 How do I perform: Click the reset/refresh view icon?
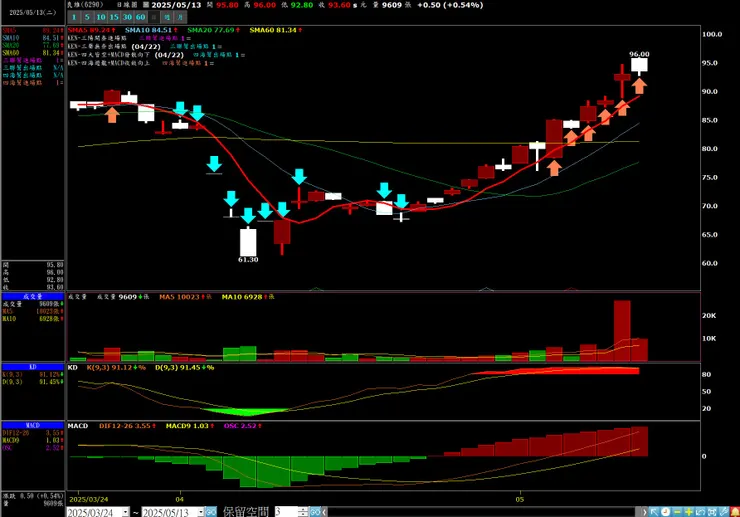point(700,512)
